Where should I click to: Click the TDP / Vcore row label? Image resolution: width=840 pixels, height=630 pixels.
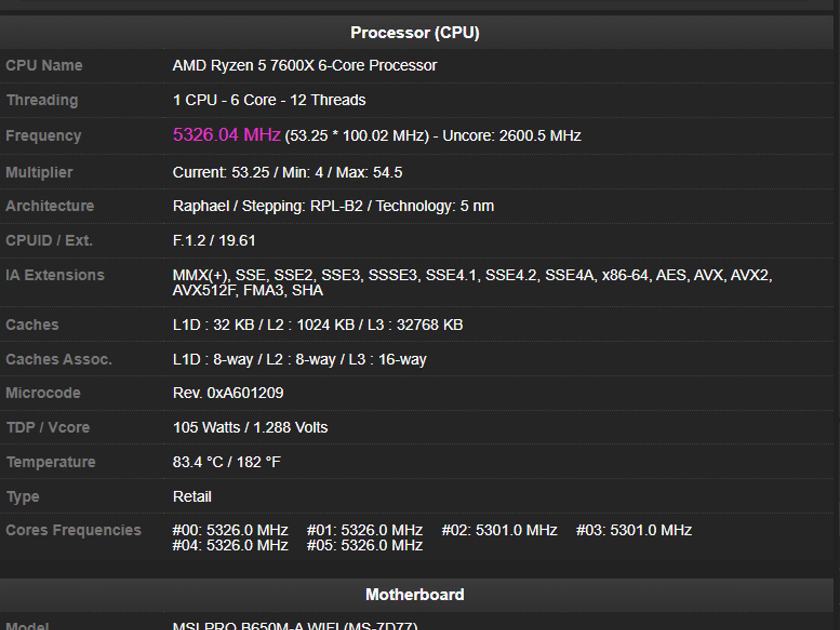(48, 427)
